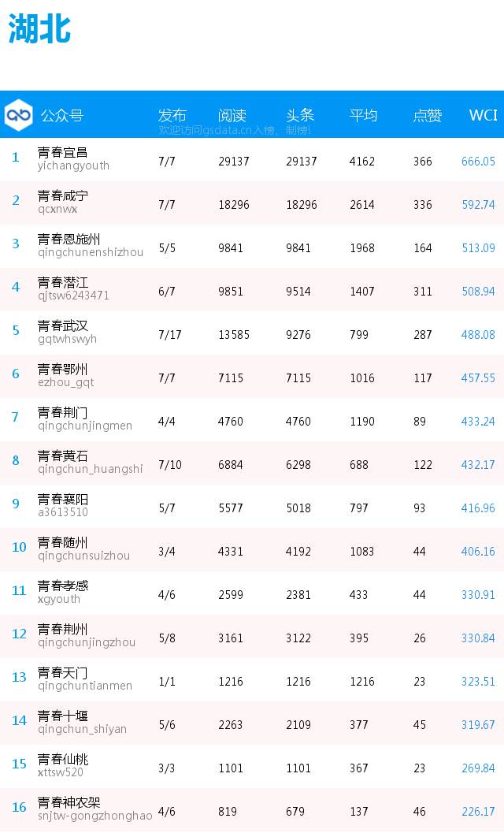
Task: Open the 青春武汉 account
Action: point(63,325)
